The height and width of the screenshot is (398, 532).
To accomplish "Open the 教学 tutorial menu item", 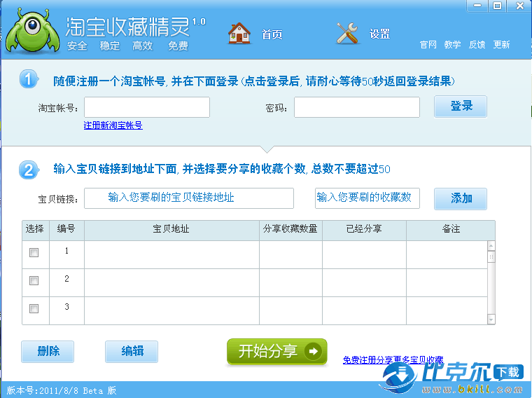I will coord(452,45).
